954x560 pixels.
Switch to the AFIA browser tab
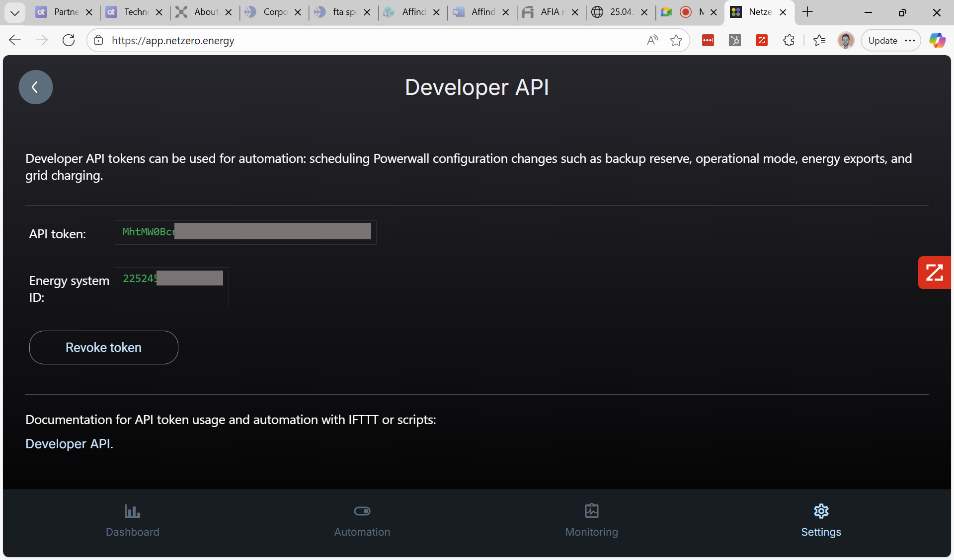549,12
